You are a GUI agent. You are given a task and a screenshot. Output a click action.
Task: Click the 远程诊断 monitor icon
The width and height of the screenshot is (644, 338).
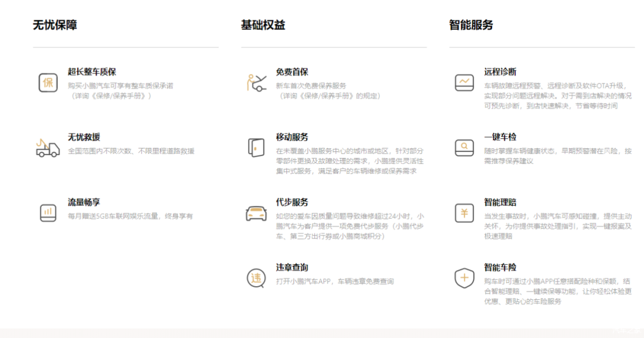pyautogui.click(x=464, y=82)
